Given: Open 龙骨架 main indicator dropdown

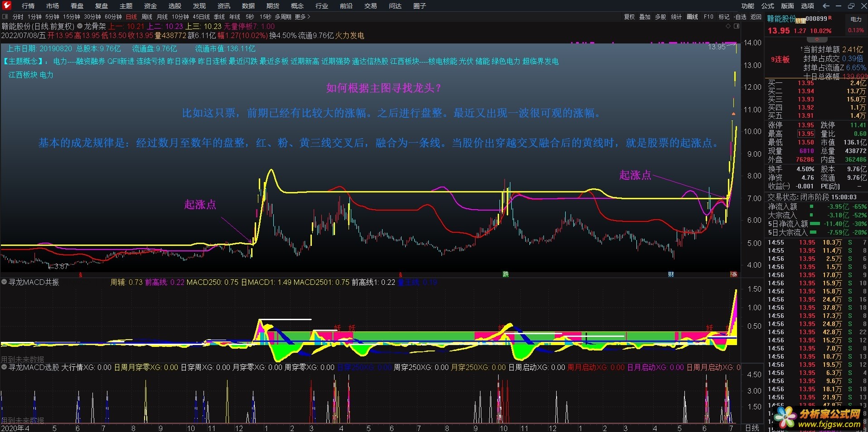Looking at the screenshot, I should pyautogui.click(x=80, y=26).
